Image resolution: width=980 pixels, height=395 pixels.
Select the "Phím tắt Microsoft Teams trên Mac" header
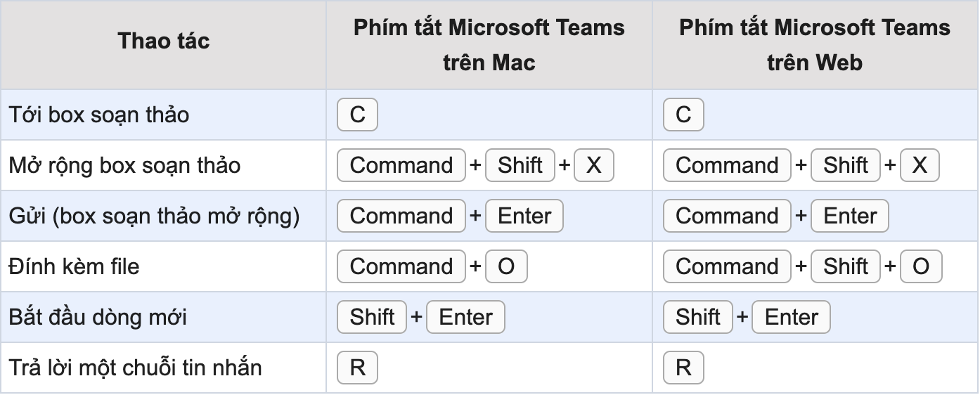pos(489,45)
